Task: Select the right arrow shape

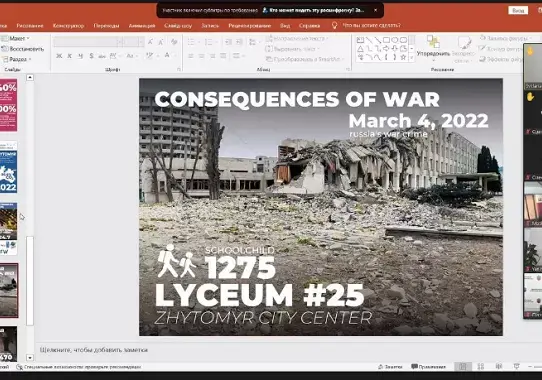Action: [x=386, y=49]
